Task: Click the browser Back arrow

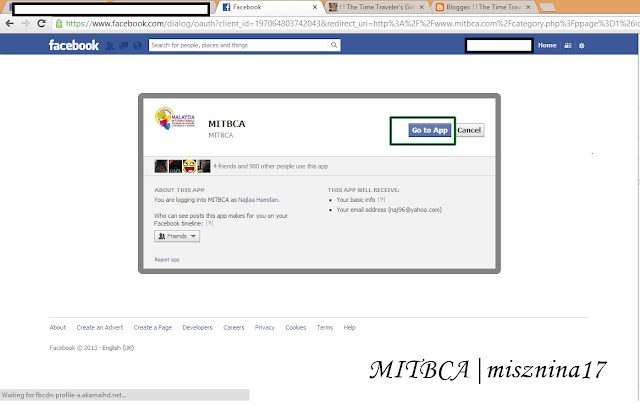Action: 9,24
